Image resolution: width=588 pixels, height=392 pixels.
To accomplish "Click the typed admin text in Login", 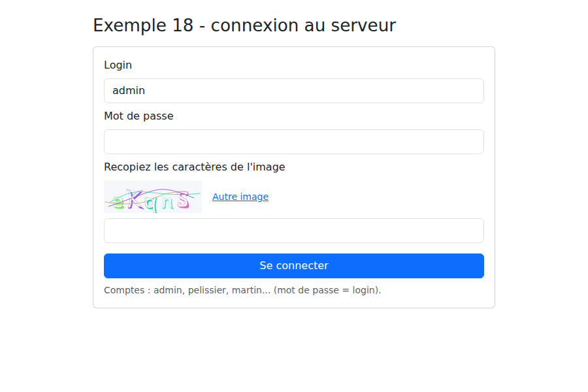I will [129, 91].
